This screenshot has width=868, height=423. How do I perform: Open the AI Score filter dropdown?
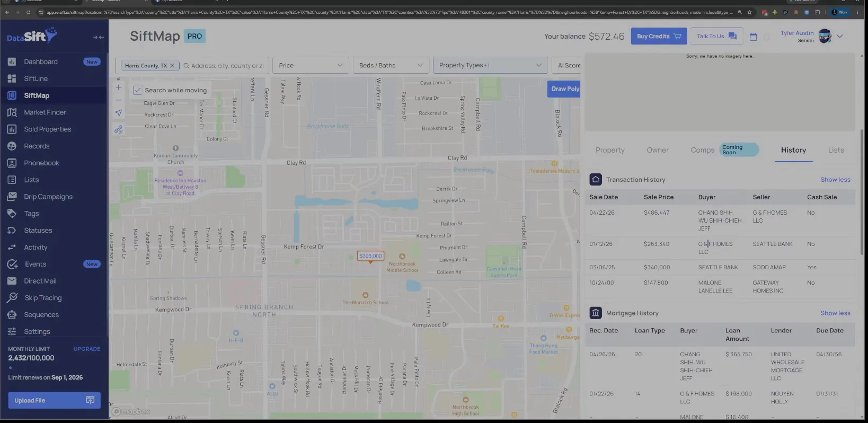click(x=566, y=65)
